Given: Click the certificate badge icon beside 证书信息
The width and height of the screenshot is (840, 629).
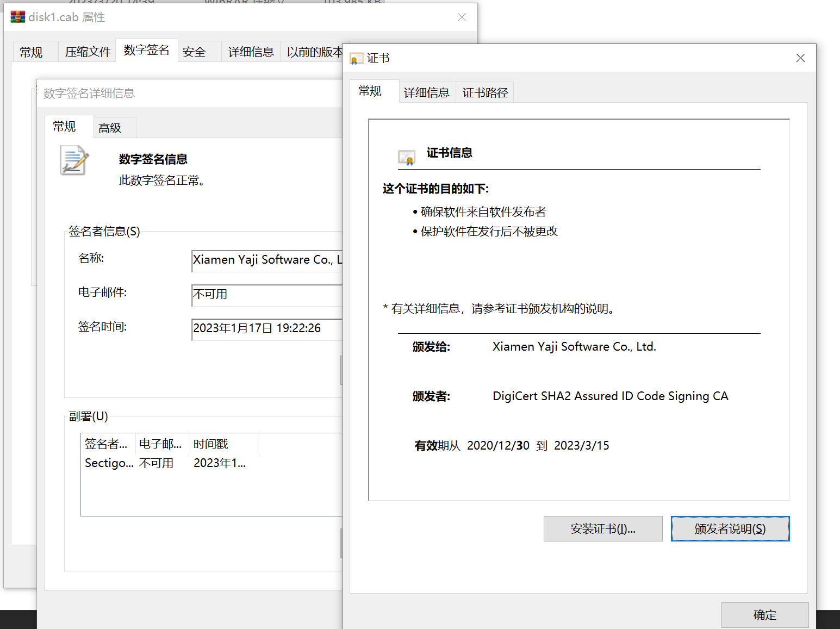Looking at the screenshot, I should point(407,158).
